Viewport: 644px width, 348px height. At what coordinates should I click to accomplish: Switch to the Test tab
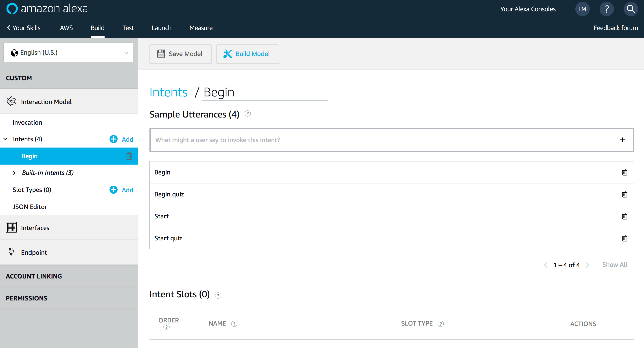point(128,28)
